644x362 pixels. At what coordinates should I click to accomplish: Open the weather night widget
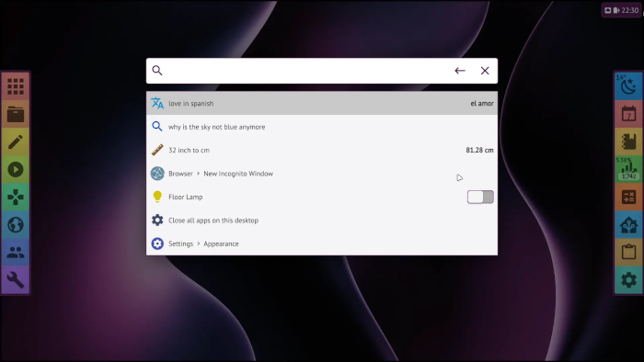pyautogui.click(x=628, y=86)
